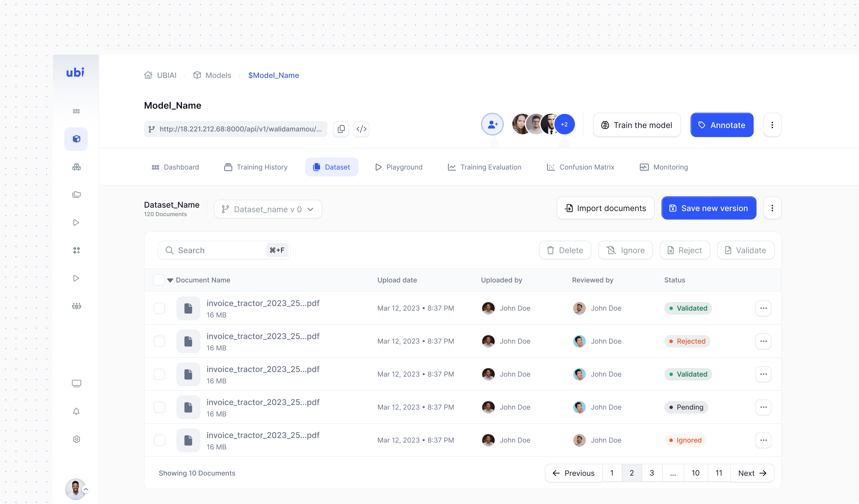Click the Search documents field
The width and height of the screenshot is (859, 504).
coord(218,250)
